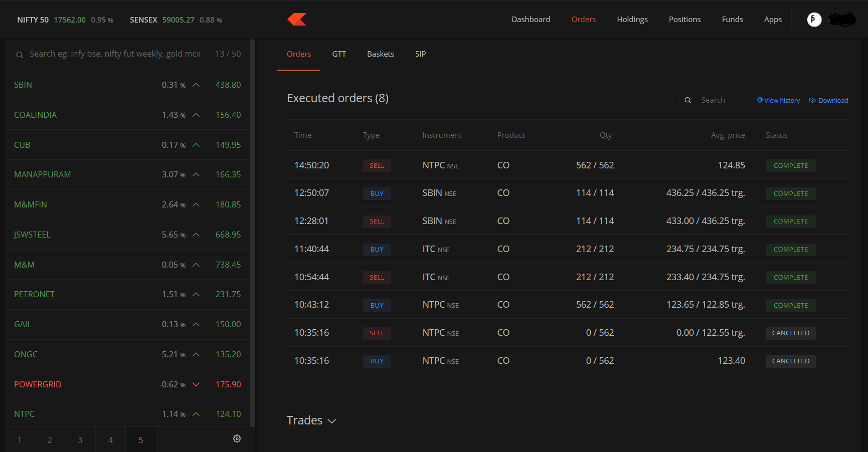
Task: Open the Apps menu
Action: click(773, 20)
